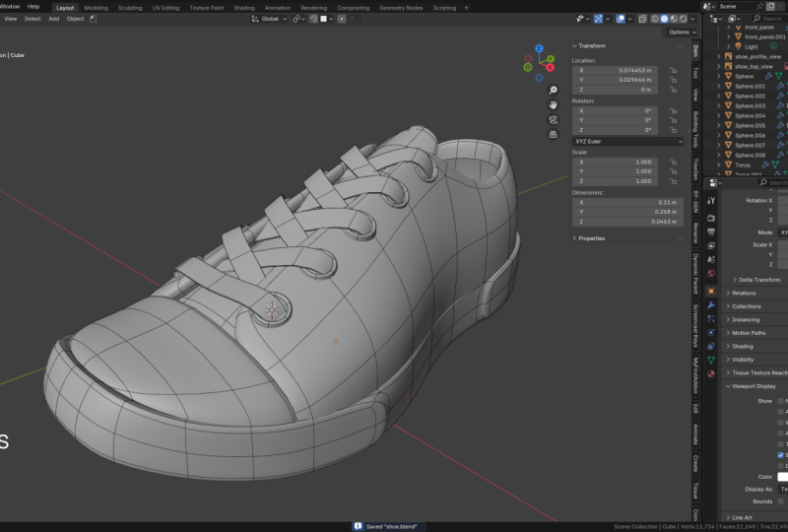The height and width of the screenshot is (532, 788).
Task: Tick the Bounds checkbox in Viewport Display
Action: (x=780, y=501)
